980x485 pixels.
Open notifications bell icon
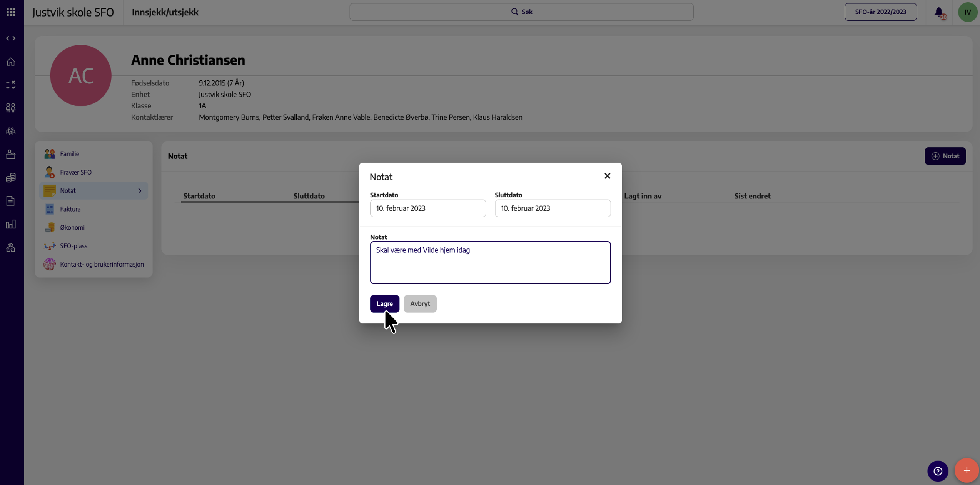[x=939, y=12]
